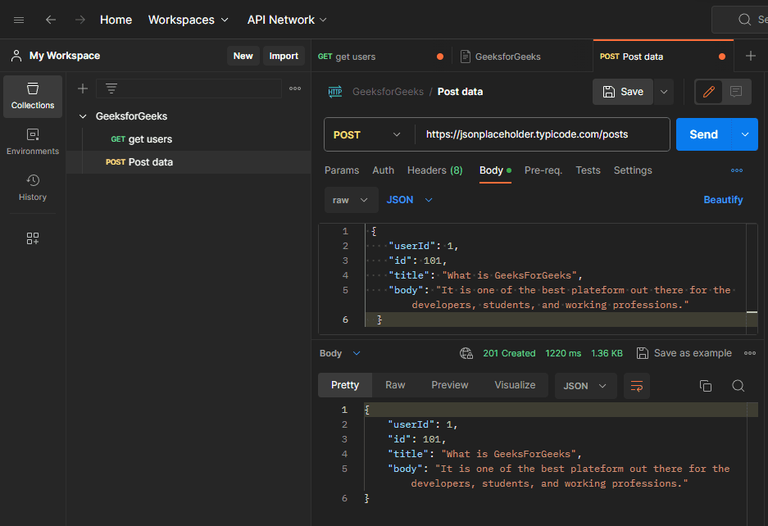Image resolution: width=768 pixels, height=526 pixels.
Task: Click the pencil edit mode icon
Action: click(709, 92)
